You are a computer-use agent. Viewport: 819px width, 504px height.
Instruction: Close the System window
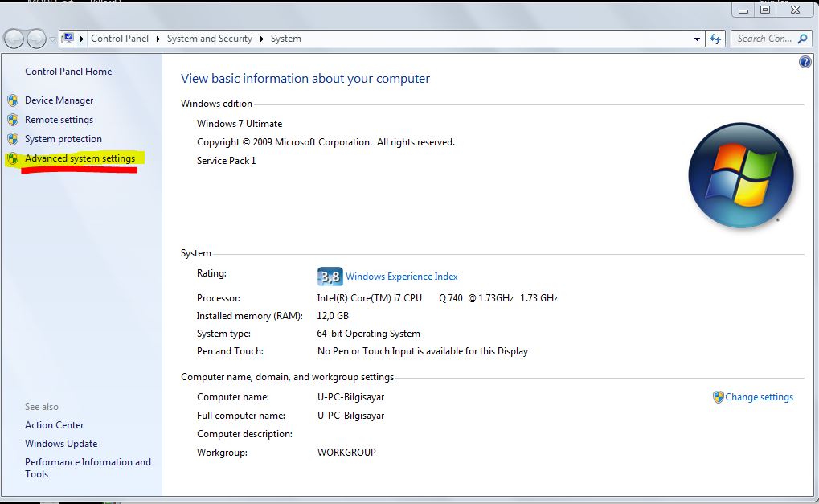tap(796, 10)
